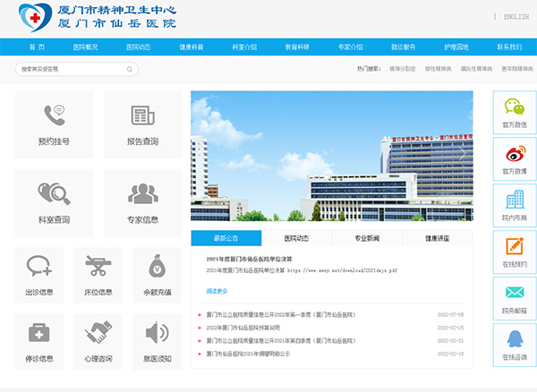Click the 专家信息 experts icon
Screen dimensions: 537x392
pyautogui.click(x=142, y=192)
